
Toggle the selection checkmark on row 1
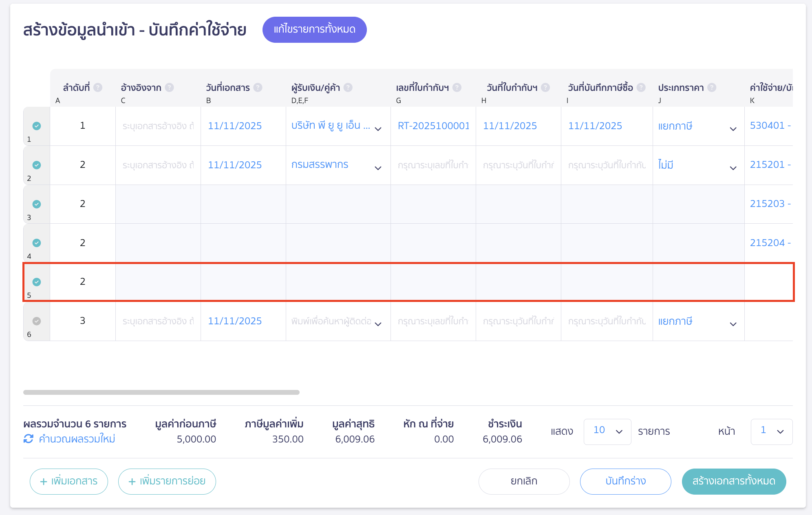tap(37, 126)
